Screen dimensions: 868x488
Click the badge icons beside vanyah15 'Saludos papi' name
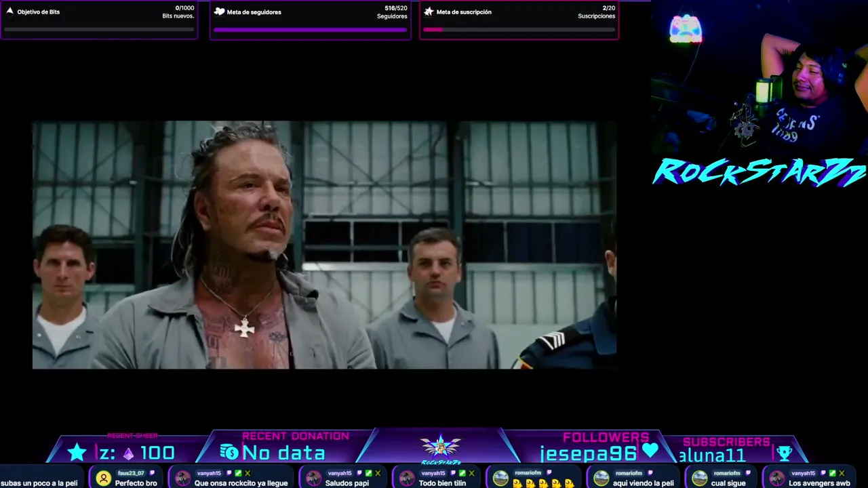[x=368, y=473]
